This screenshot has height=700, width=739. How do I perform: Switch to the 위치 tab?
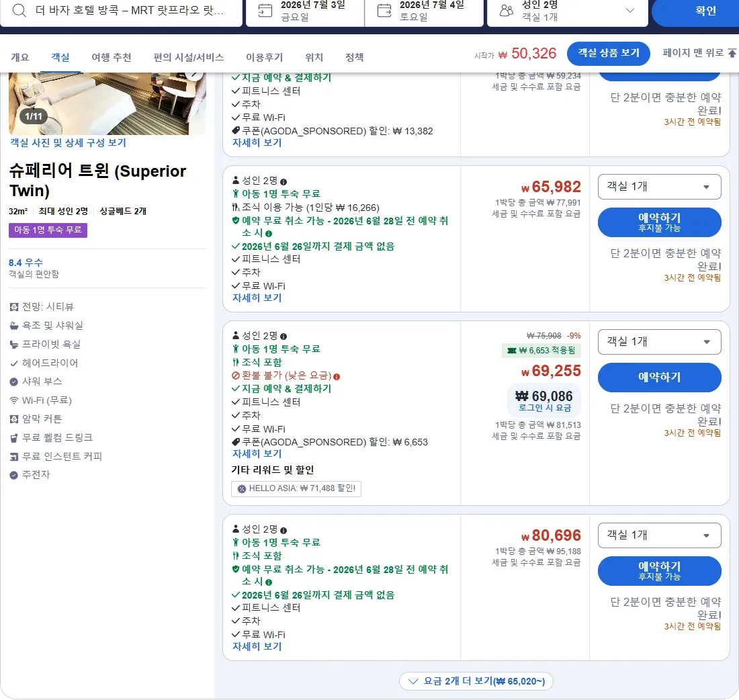click(x=314, y=57)
